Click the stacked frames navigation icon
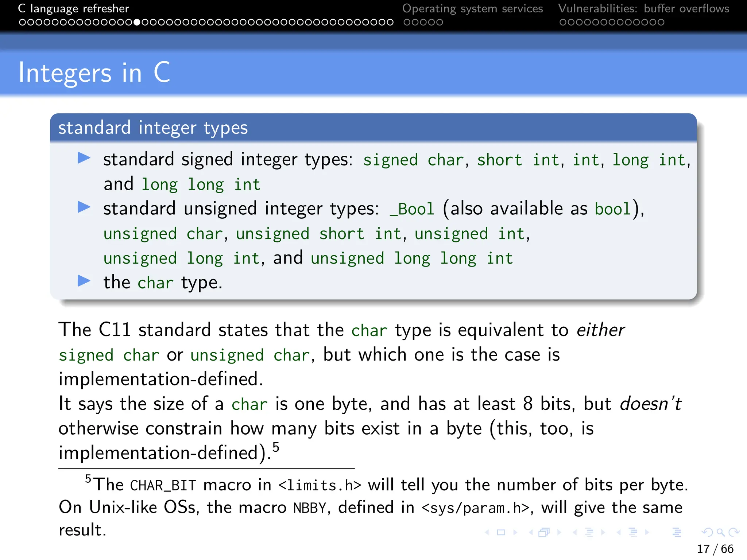 pyautogui.click(x=544, y=533)
